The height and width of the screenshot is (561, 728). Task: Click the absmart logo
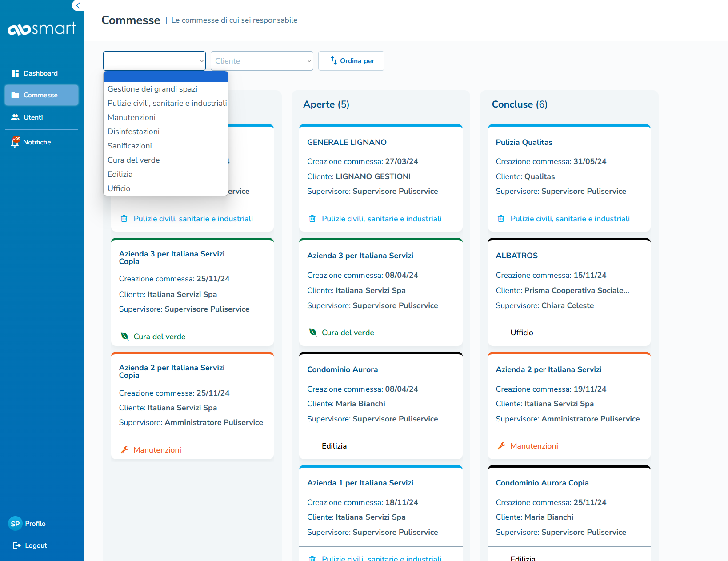coord(42,28)
